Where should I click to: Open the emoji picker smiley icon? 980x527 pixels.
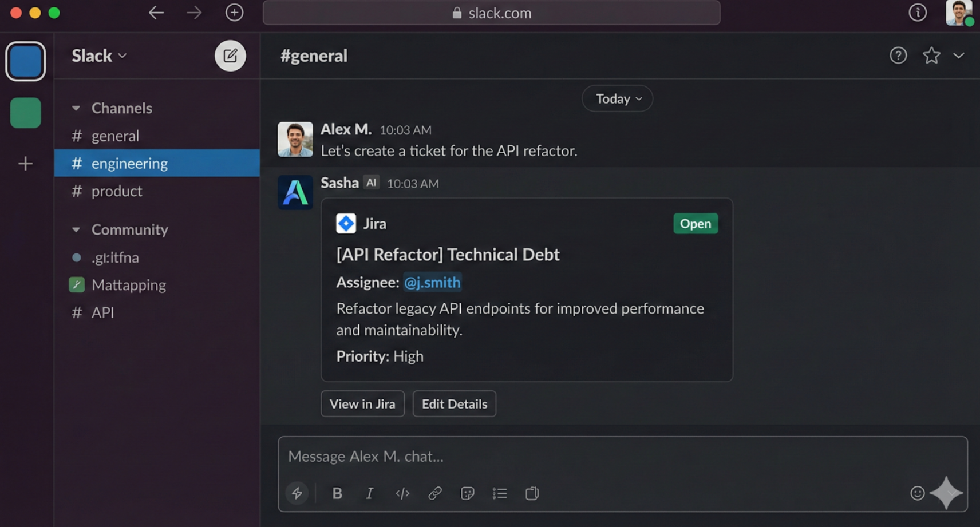tap(917, 493)
